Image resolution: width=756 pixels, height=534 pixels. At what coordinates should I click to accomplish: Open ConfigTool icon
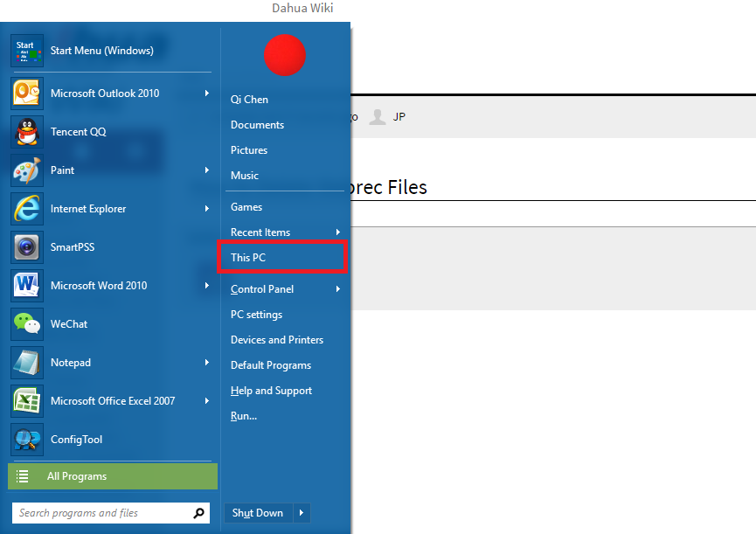pos(27,440)
